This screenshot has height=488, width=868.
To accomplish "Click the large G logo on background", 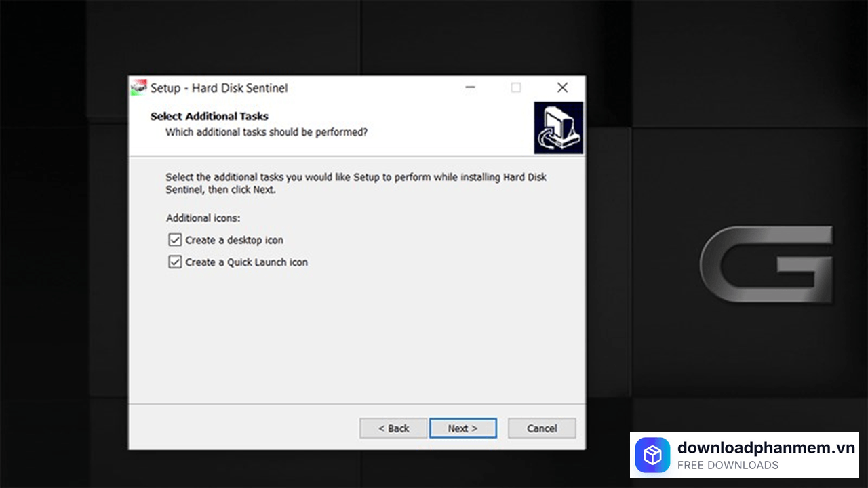I will point(766,264).
